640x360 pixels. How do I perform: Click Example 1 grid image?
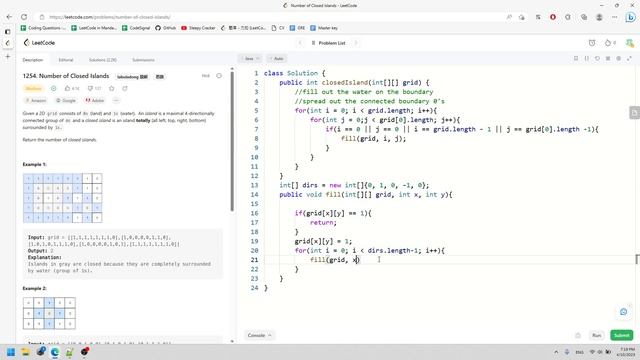click(x=63, y=198)
